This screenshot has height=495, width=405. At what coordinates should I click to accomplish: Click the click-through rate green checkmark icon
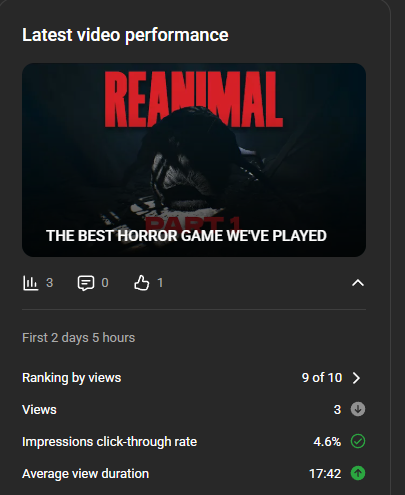click(x=358, y=441)
